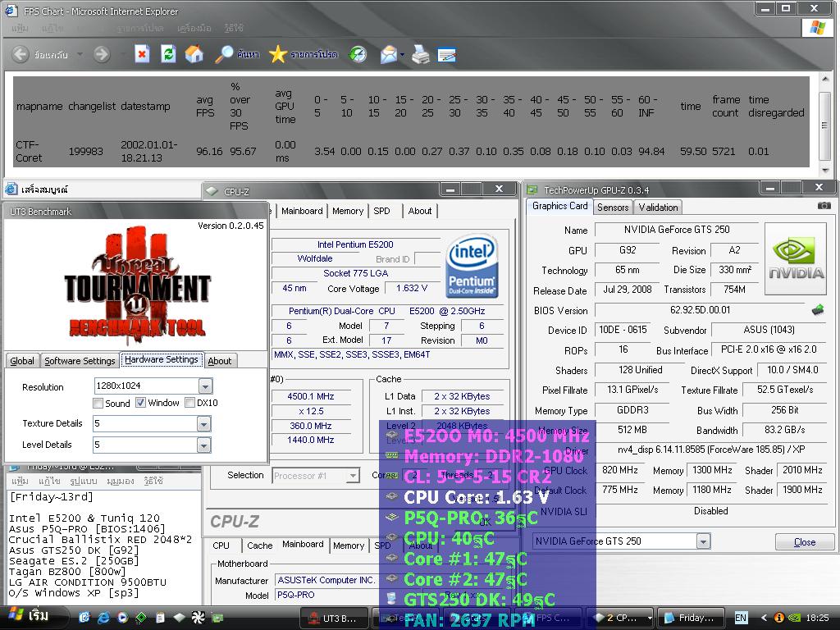Click the Edit page icon in IE toolbar

[x=446, y=54]
